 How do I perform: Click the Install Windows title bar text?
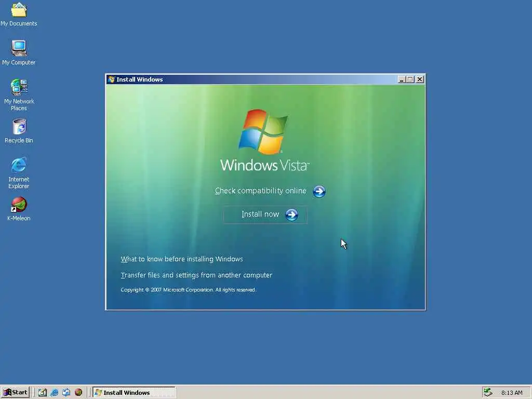tap(140, 79)
